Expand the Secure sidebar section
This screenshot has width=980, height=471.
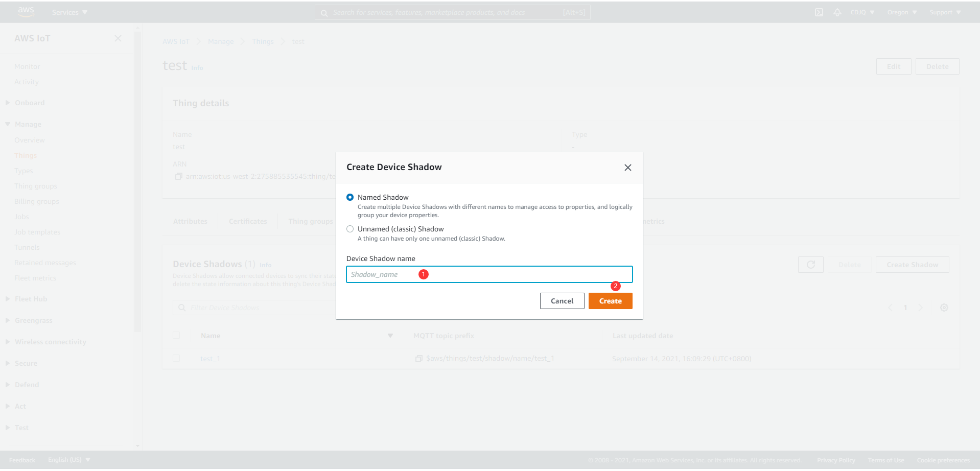click(8, 363)
